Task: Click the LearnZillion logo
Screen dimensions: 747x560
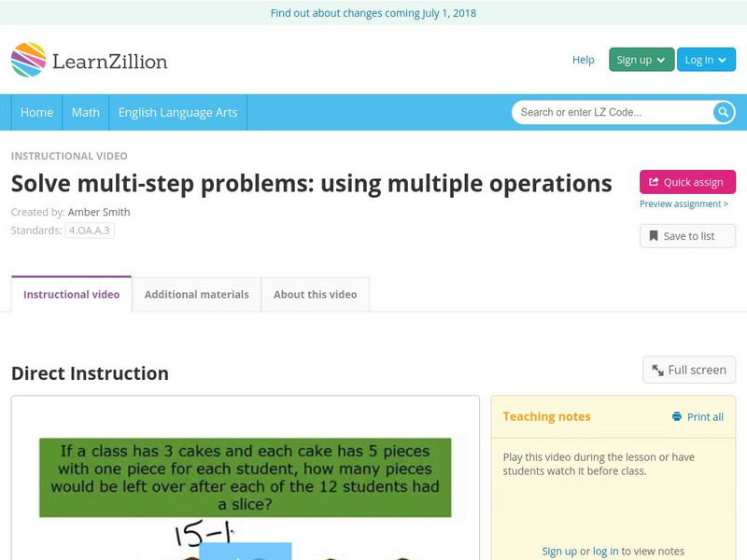Action: pos(89,59)
